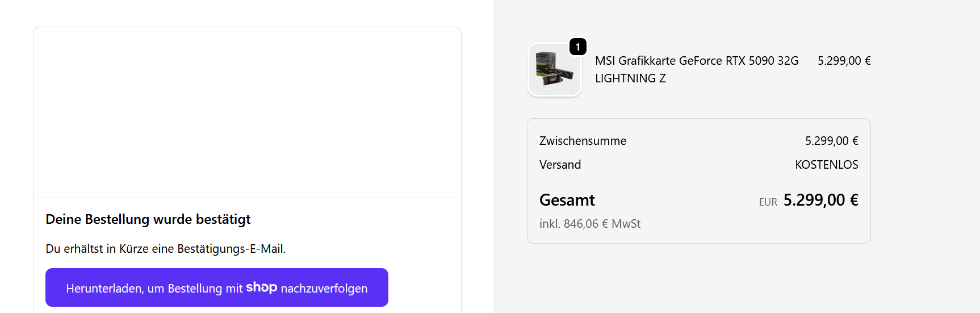
Task: Click the quantity badge showing 1
Action: point(577,47)
